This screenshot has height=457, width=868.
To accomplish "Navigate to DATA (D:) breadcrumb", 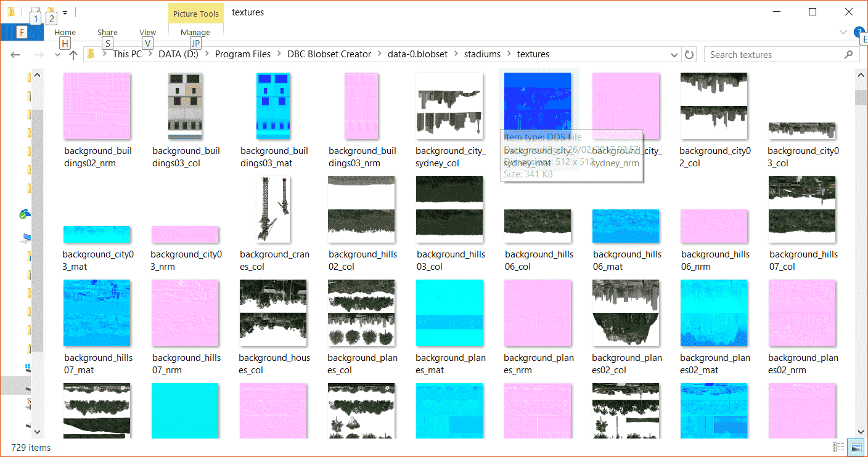I will [x=178, y=54].
